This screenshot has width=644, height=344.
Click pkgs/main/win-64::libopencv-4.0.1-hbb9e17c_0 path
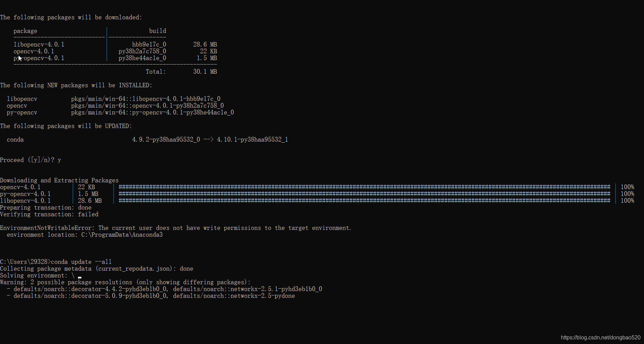point(146,99)
